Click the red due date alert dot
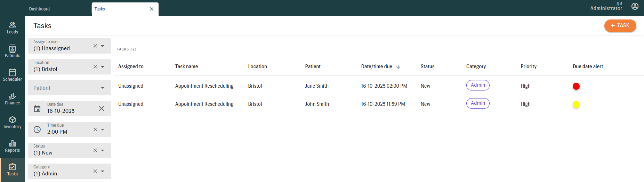Image resolution: width=644 pixels, height=182 pixels. click(x=576, y=86)
